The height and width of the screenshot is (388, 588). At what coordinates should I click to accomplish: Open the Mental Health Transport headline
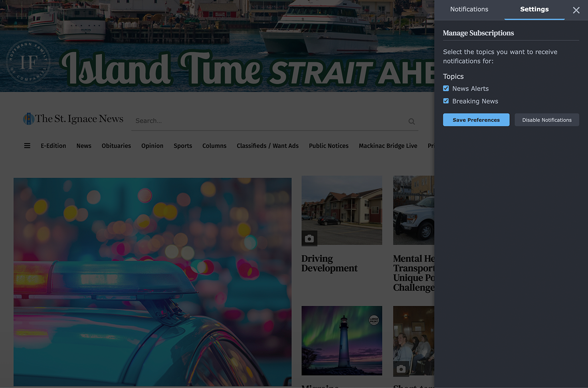point(414,273)
